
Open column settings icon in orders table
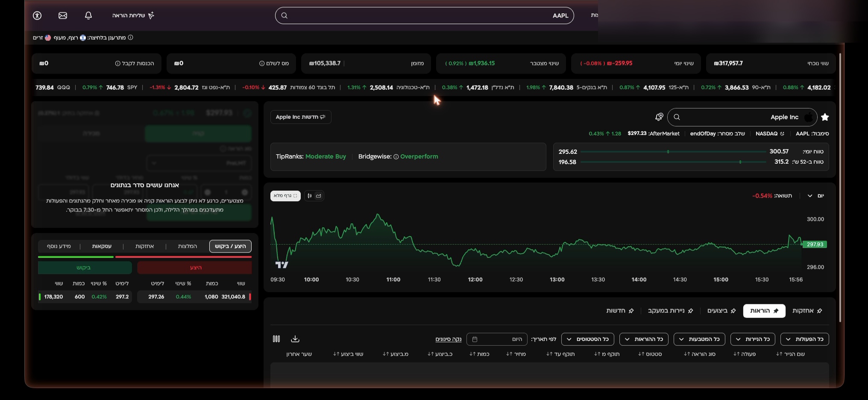pyautogui.click(x=276, y=339)
